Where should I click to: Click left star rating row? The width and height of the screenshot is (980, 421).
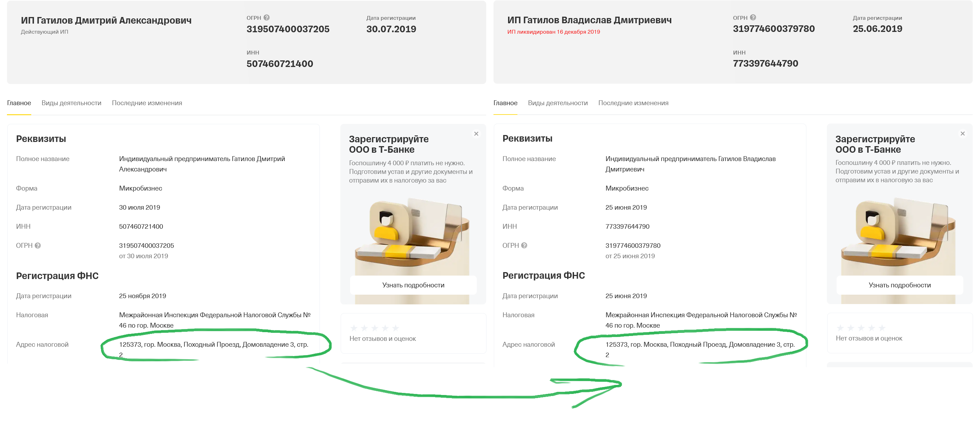[374, 328]
